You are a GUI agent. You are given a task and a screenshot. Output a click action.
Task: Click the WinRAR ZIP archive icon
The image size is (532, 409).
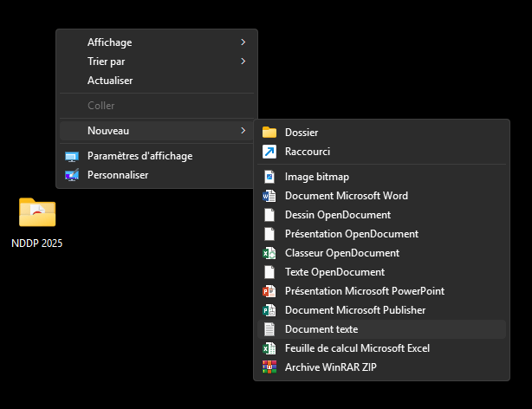(269, 367)
